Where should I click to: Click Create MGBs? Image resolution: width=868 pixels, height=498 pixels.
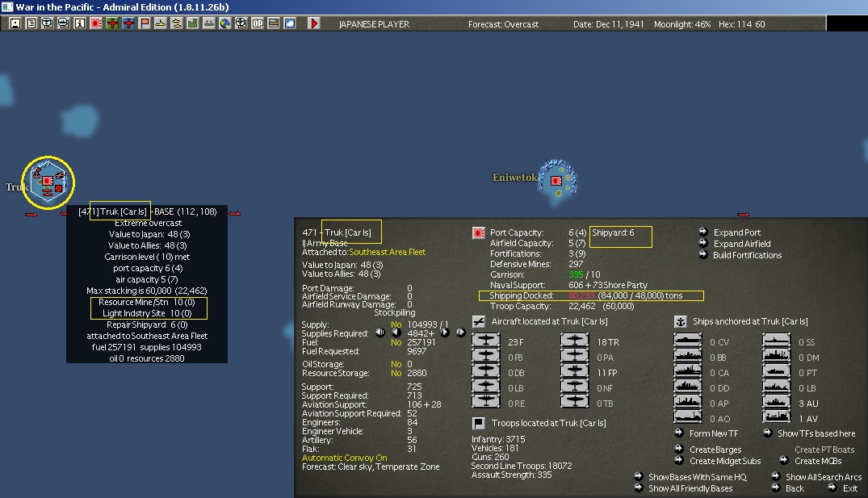tap(818, 461)
